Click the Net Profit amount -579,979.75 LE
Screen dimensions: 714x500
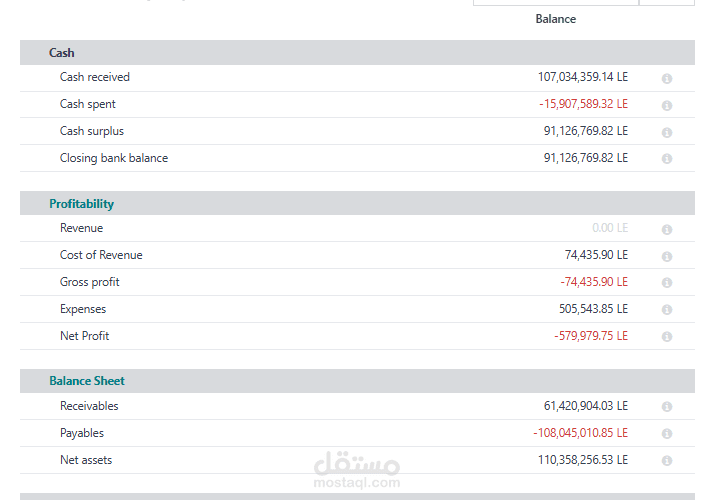(590, 336)
